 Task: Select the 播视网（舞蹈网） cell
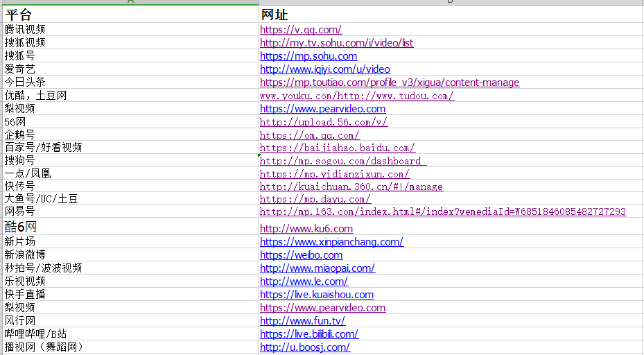click(130, 347)
